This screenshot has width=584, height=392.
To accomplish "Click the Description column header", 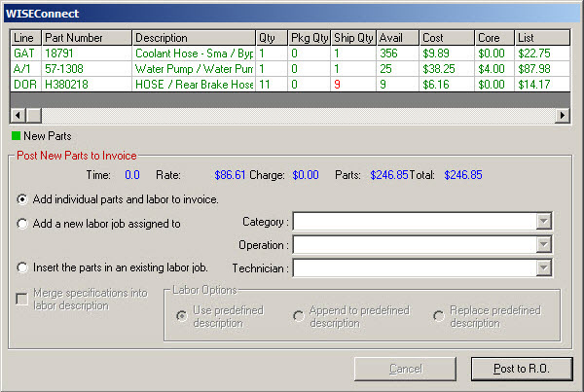I will pyautogui.click(x=192, y=38).
